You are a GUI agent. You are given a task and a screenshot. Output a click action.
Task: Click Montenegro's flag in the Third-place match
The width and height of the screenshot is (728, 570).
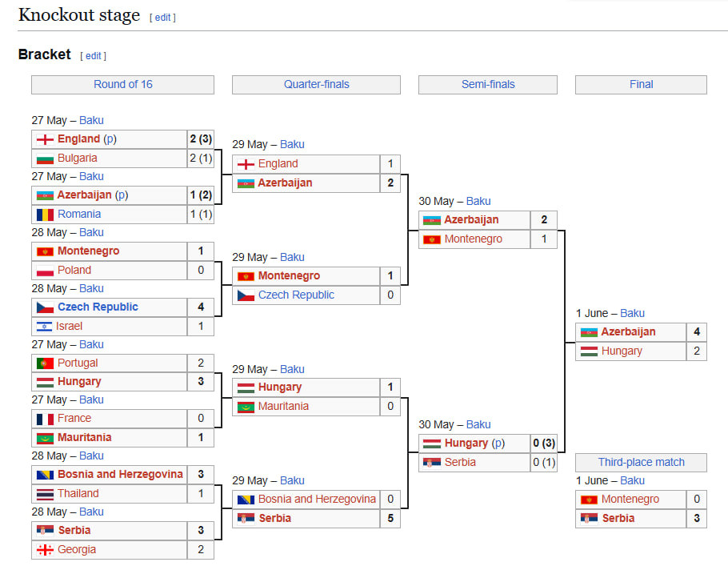tap(589, 500)
